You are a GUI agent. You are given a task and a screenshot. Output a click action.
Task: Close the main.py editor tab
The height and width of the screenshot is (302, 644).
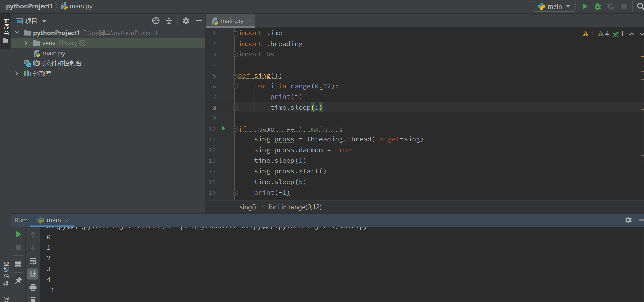[x=249, y=21]
